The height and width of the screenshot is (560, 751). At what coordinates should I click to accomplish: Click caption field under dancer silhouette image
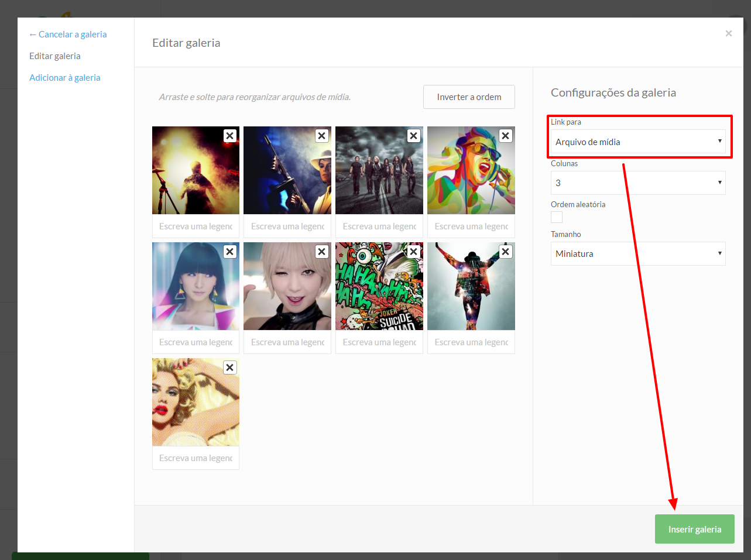[x=471, y=342]
